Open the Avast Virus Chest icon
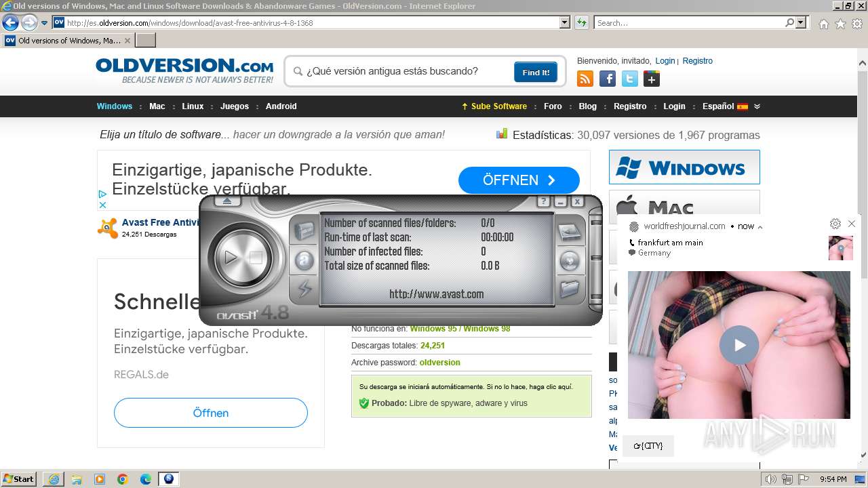This screenshot has width=868, height=488. pyautogui.click(x=304, y=232)
